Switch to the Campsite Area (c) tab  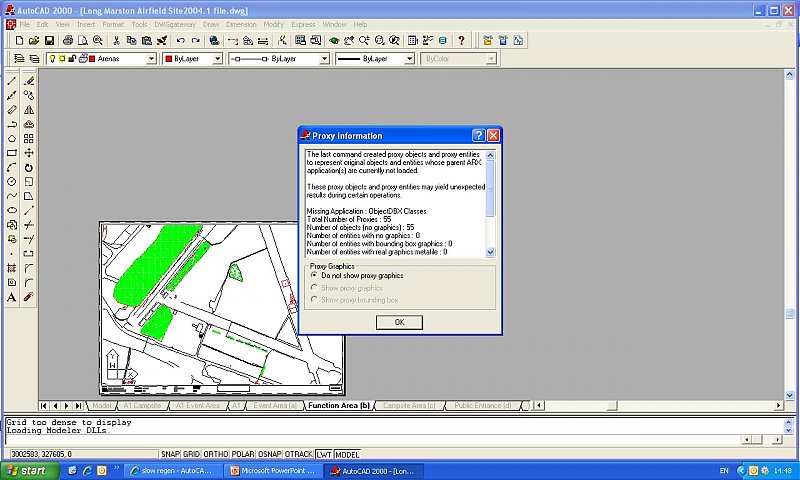(x=409, y=406)
